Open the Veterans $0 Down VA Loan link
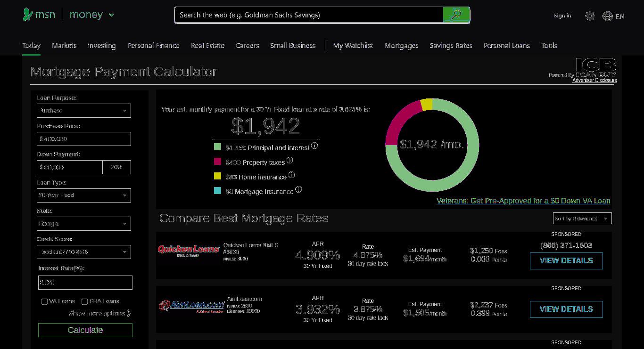The width and height of the screenshot is (644, 349). pyautogui.click(x=523, y=201)
